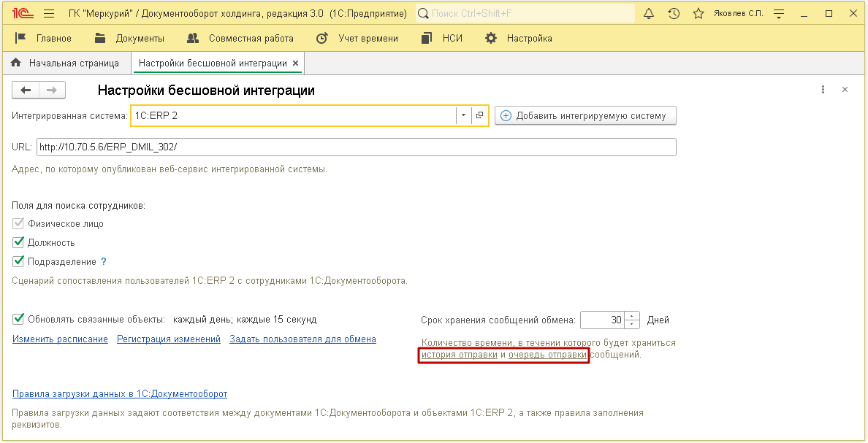Image resolution: width=868 pixels, height=443 pixels.
Task: Click the plus icon on Добавить интегрируемую систему
Action: coord(506,116)
